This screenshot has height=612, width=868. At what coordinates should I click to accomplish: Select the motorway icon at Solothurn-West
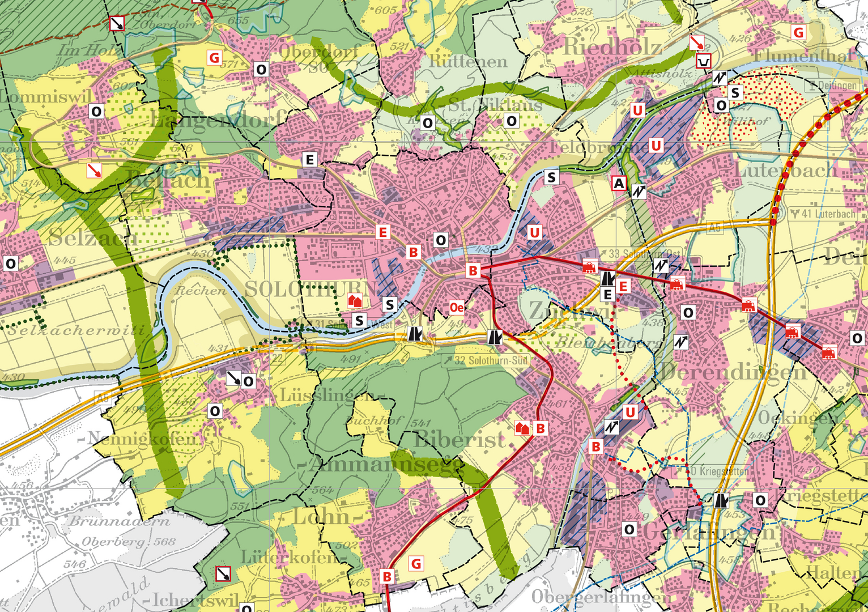[415, 334]
